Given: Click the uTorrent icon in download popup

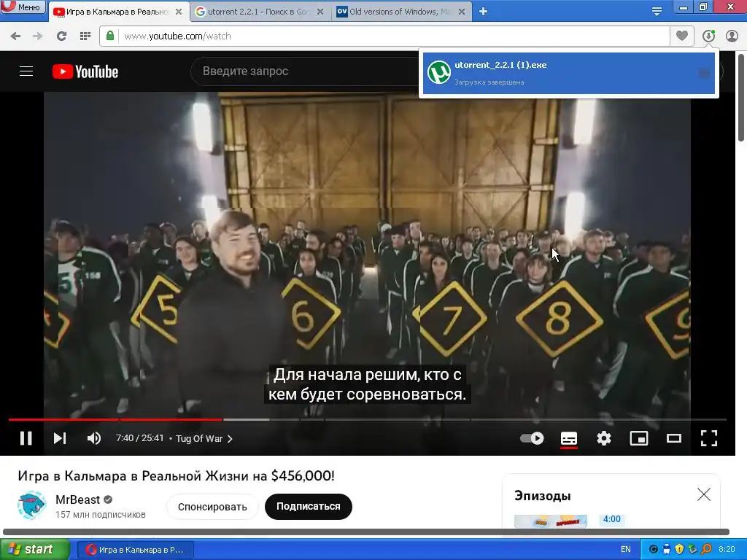Looking at the screenshot, I should (x=438, y=73).
